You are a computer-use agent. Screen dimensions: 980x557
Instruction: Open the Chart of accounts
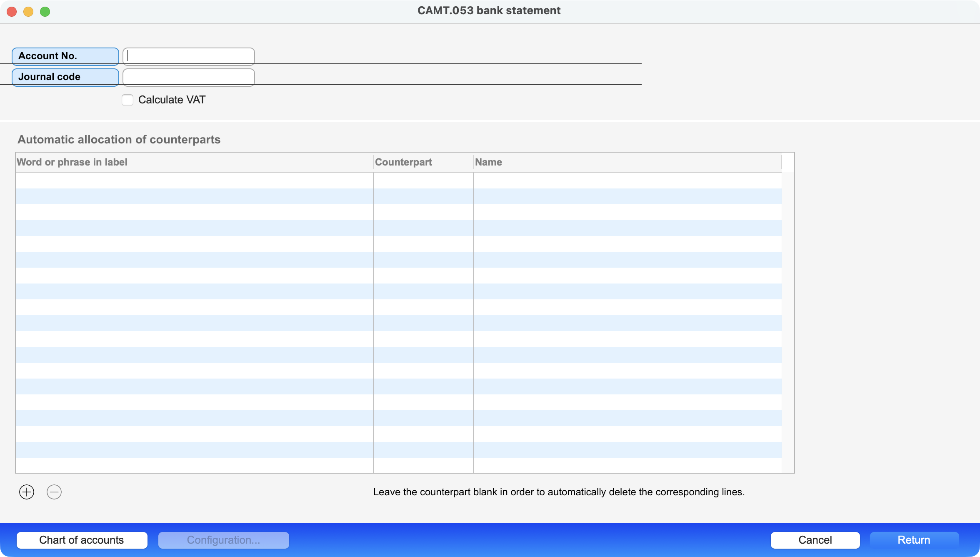[x=82, y=540]
